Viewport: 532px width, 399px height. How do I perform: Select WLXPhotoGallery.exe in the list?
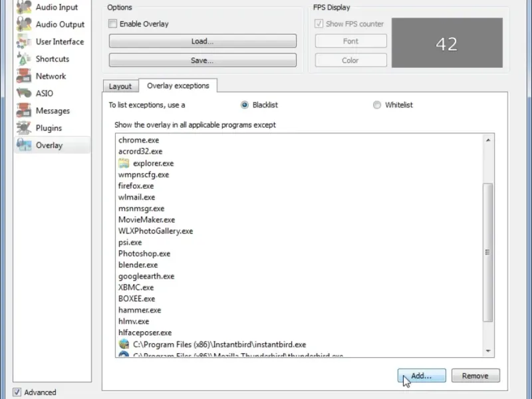(156, 231)
